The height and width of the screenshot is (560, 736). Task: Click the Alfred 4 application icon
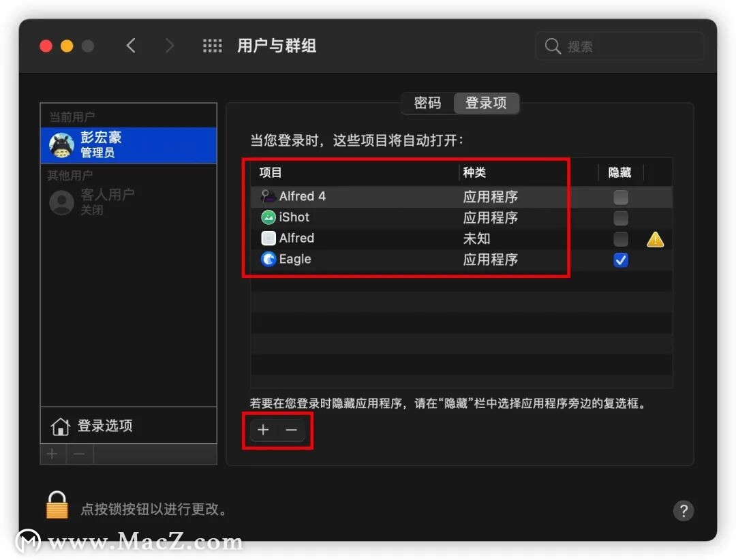(x=269, y=196)
